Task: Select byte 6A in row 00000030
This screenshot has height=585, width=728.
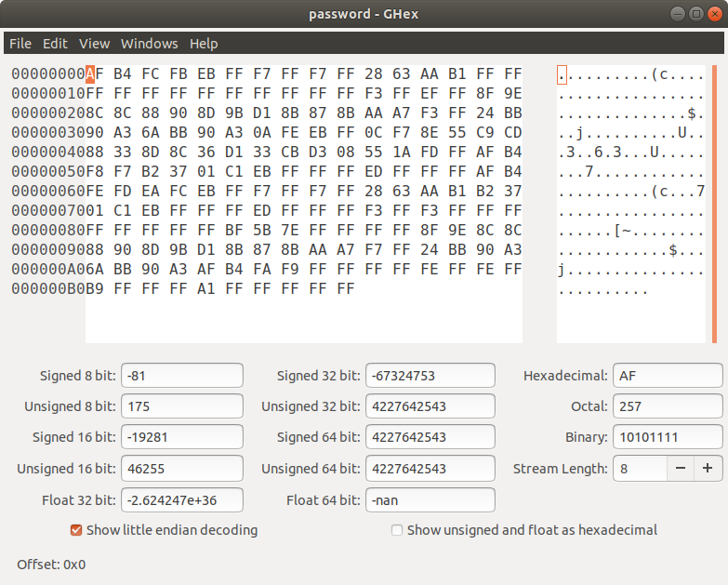Action: tap(151, 132)
